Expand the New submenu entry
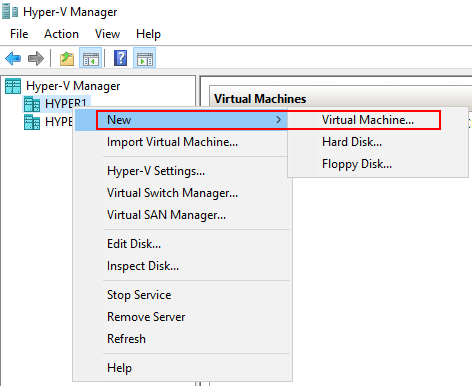The width and height of the screenshot is (472, 386). (182, 120)
